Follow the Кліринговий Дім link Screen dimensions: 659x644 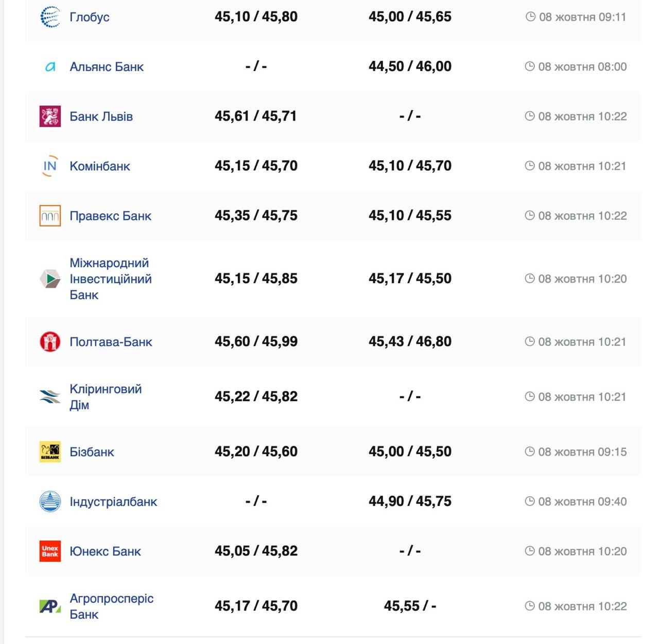105,396
